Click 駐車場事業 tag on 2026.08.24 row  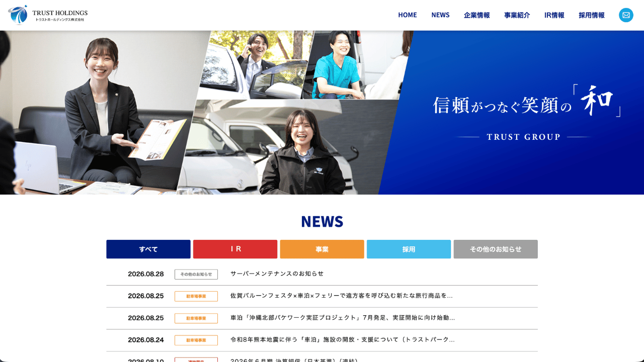(196, 340)
